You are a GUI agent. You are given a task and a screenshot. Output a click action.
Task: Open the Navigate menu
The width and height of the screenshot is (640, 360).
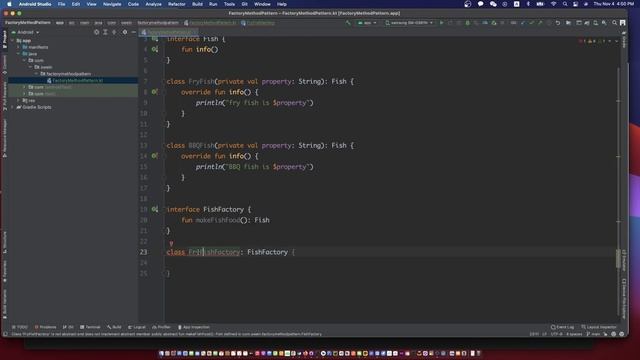coord(112,4)
